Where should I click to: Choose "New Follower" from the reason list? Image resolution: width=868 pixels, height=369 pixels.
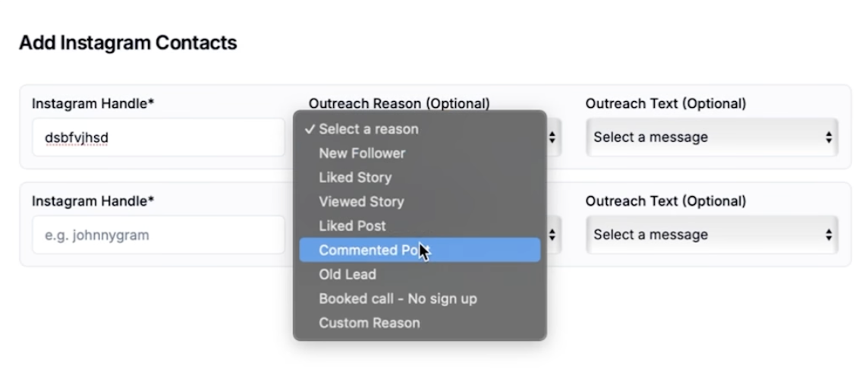(362, 153)
